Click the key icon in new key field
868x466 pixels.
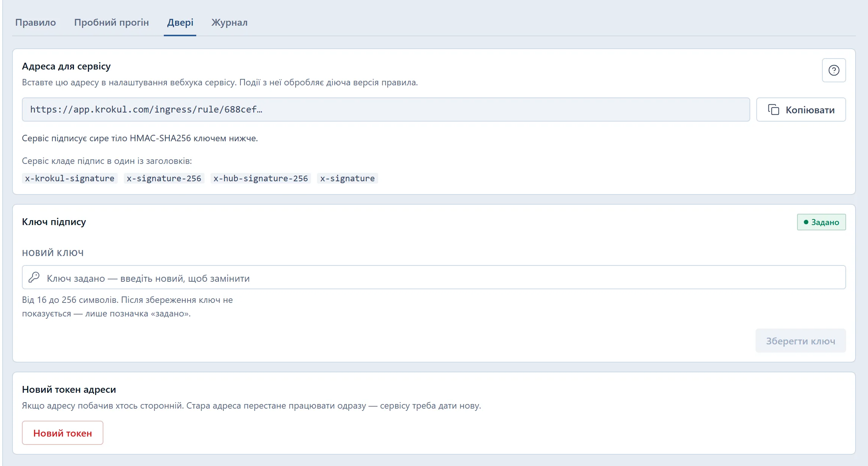34,278
